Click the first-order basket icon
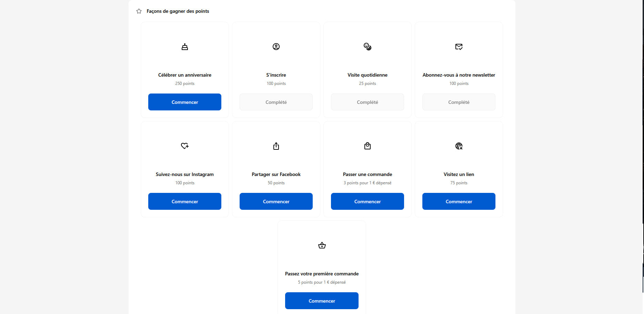 (x=322, y=245)
